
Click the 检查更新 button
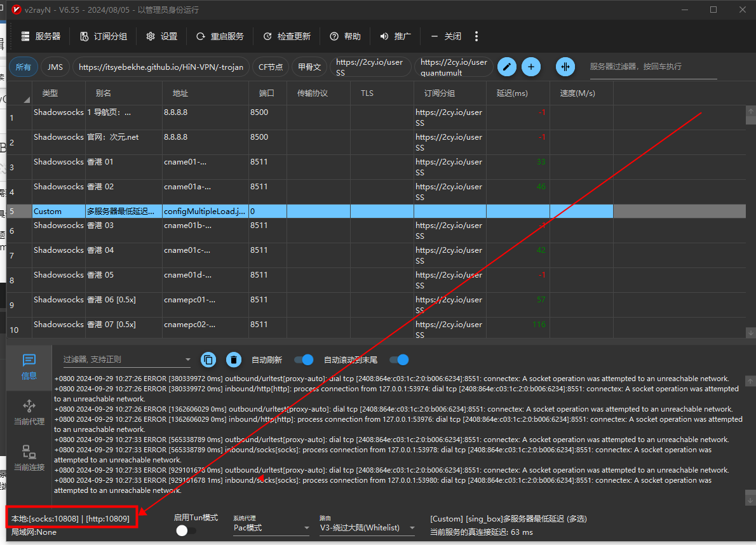click(287, 36)
